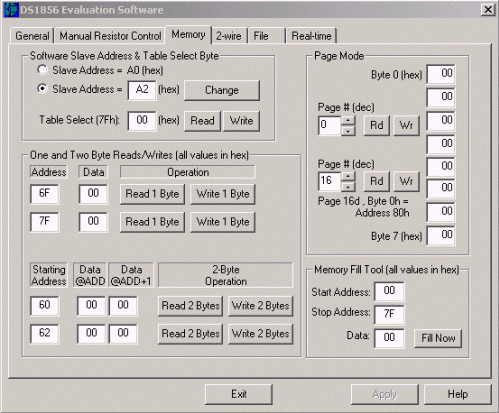This screenshot has width=499, height=413.
Task: Click Write 2 Bytes for address 60
Action: (260, 306)
